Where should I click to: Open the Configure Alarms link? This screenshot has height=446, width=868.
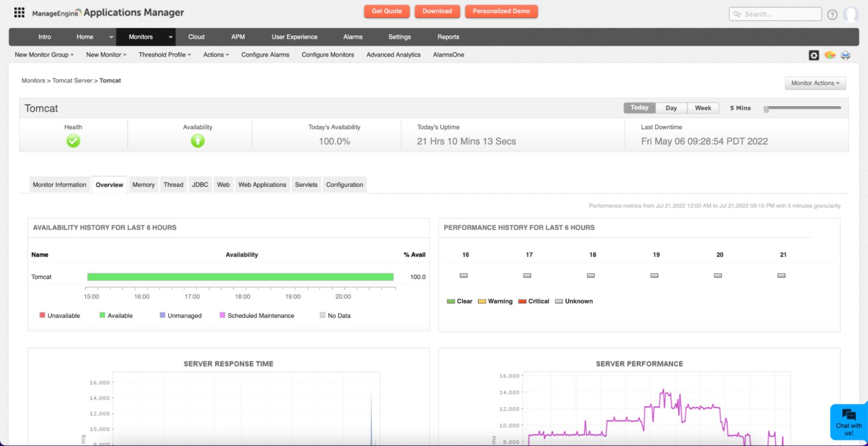pyautogui.click(x=265, y=55)
